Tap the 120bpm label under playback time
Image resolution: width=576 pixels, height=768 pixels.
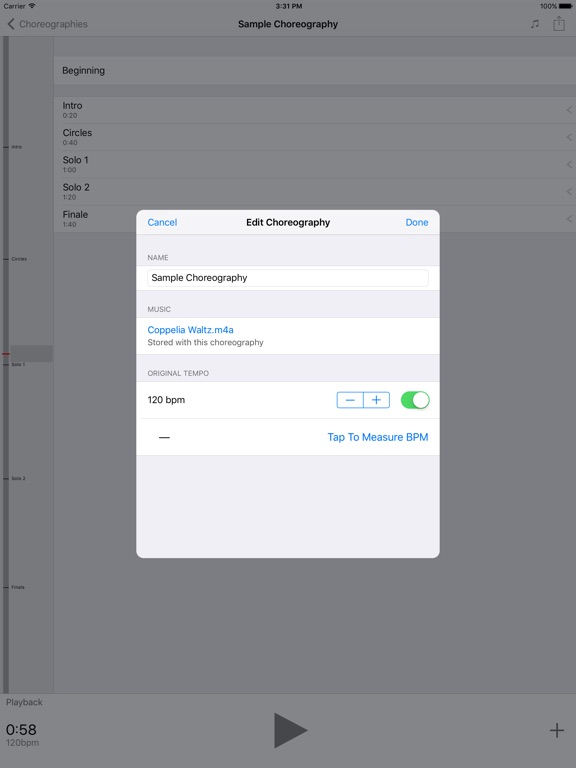pos(23,743)
